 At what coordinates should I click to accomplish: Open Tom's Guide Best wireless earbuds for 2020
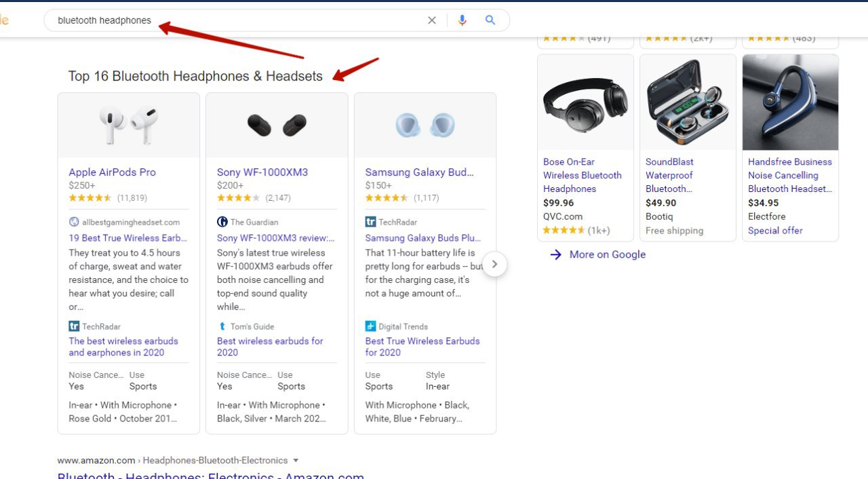[270, 347]
